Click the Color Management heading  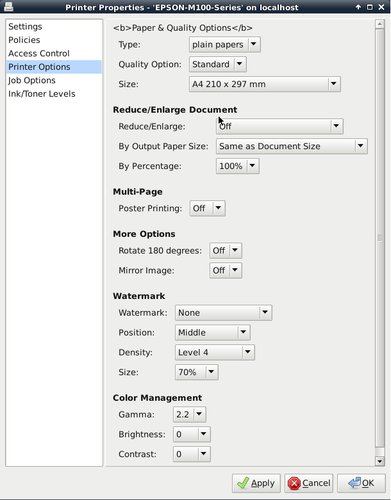(157, 398)
